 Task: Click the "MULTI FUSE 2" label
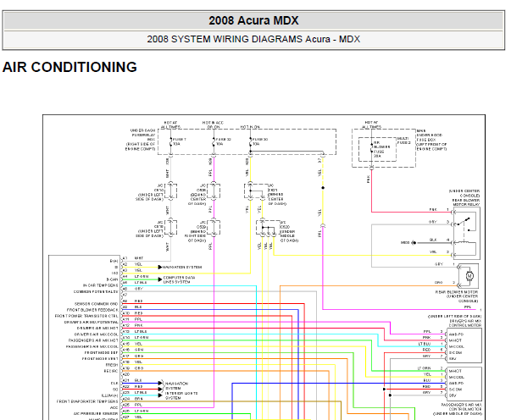click(403, 141)
